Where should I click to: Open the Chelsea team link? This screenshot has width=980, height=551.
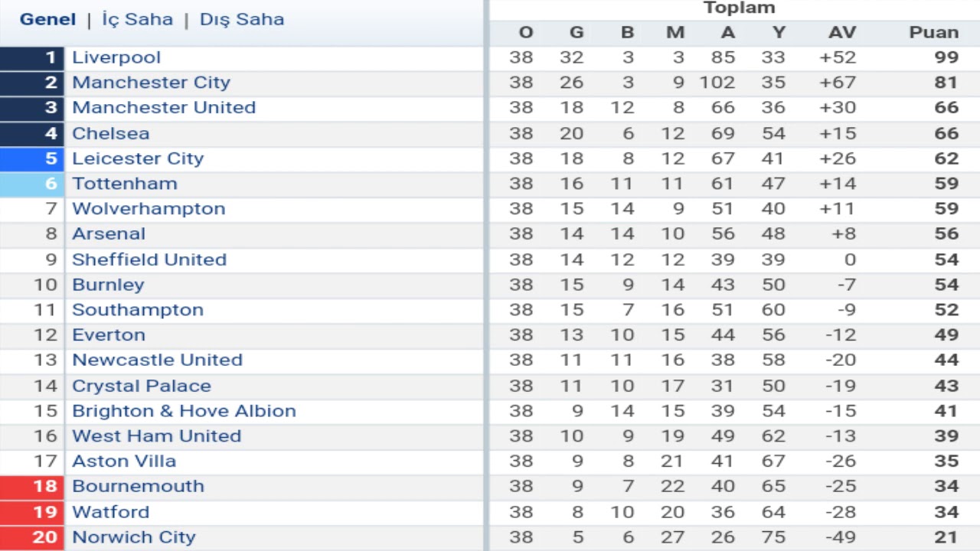[111, 133]
